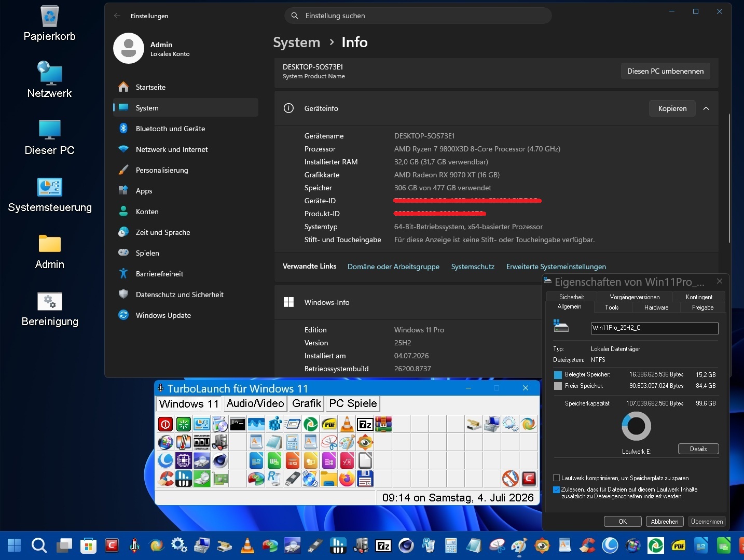Select the PC Spiele tab in TurboLaunch
This screenshot has height=560, width=744.
[x=353, y=403]
